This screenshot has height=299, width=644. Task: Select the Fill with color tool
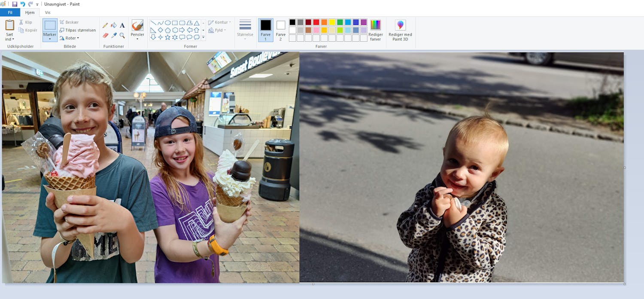114,25
